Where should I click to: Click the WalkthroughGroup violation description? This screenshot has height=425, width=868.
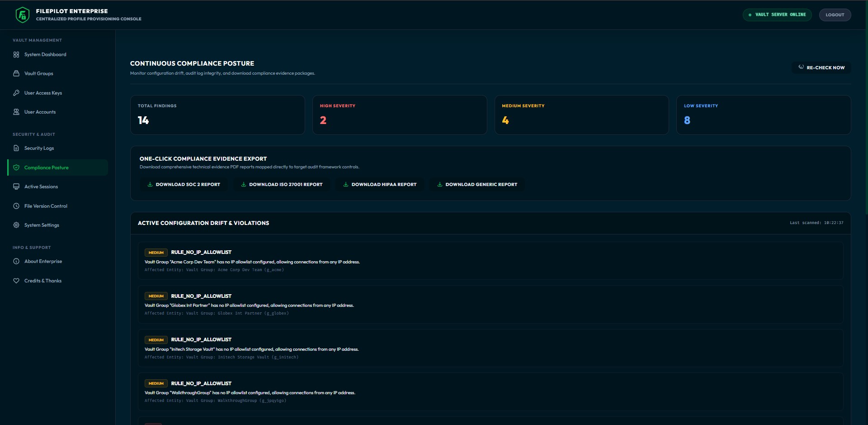tap(250, 393)
